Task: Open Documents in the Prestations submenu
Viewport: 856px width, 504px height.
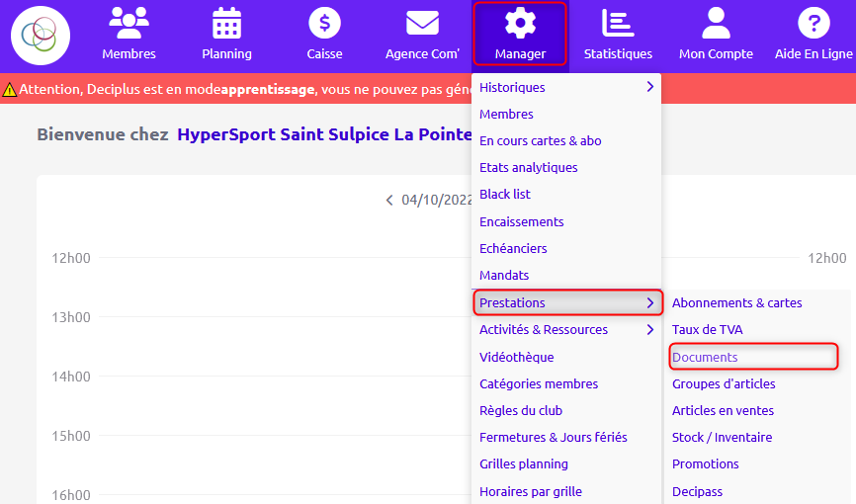Action: click(x=705, y=357)
